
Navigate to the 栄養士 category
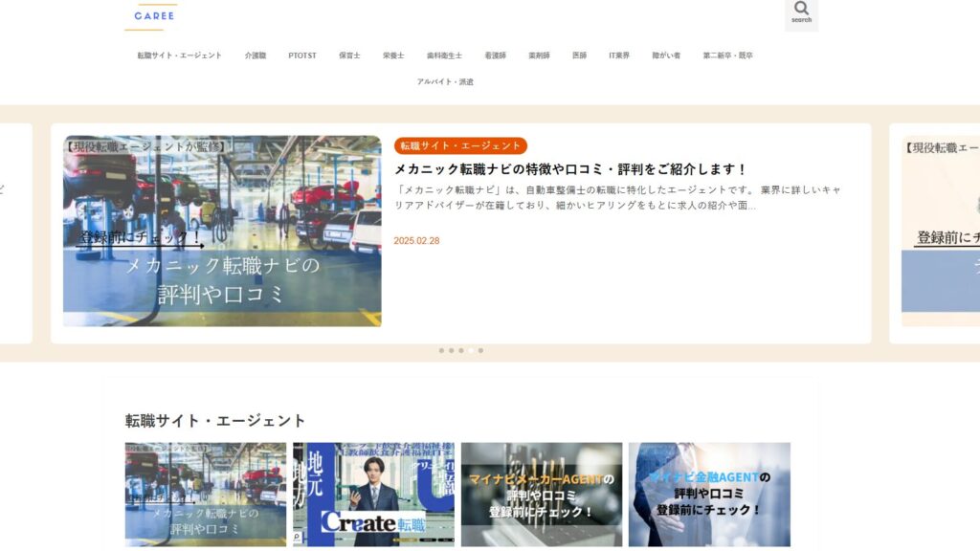click(x=393, y=55)
